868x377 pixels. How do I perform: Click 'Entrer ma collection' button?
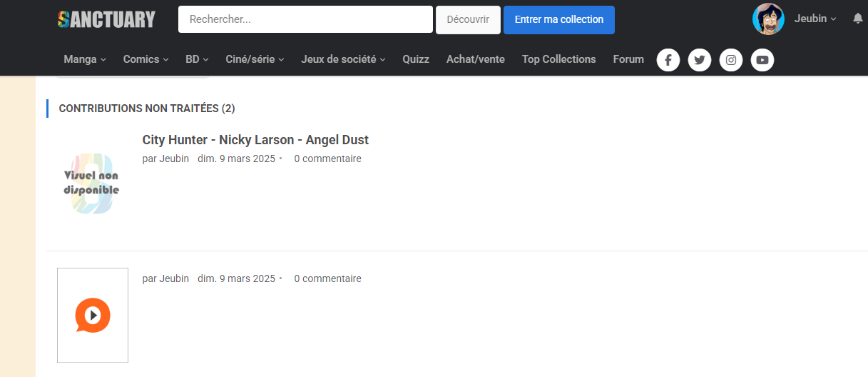pos(559,19)
